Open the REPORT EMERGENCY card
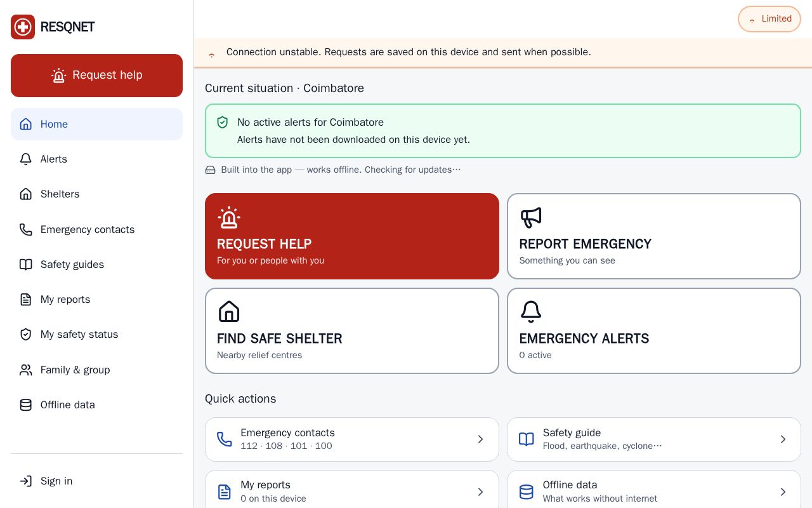The width and height of the screenshot is (812, 508). (654, 236)
